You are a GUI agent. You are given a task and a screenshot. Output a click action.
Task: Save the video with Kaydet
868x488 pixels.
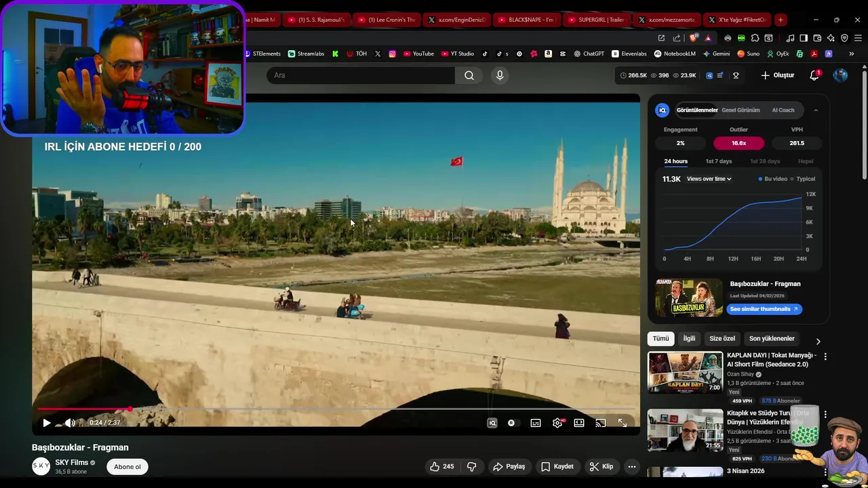tap(557, 466)
